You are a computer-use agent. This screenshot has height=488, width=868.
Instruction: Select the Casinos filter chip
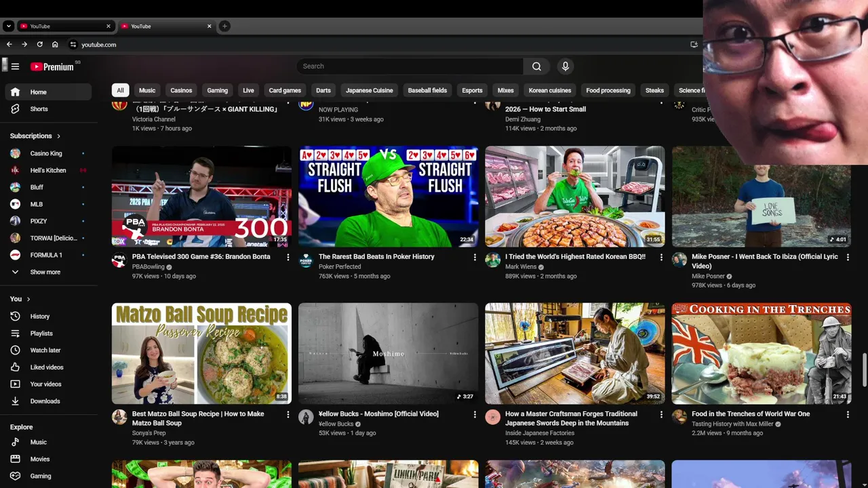point(181,90)
